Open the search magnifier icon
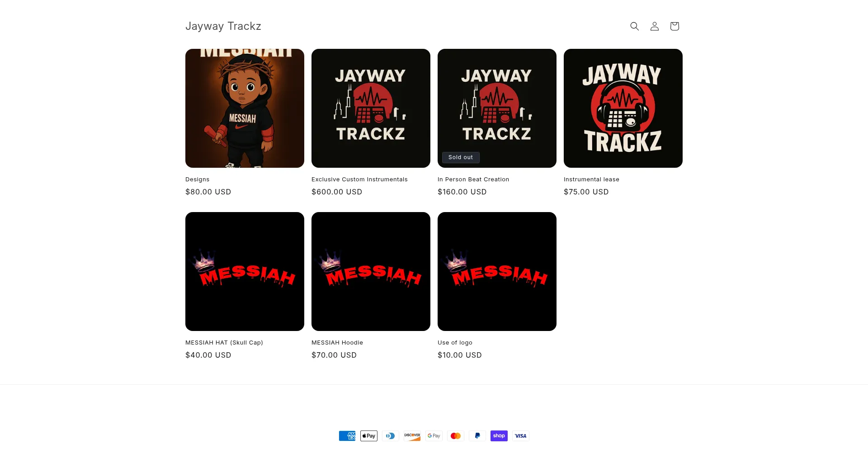This screenshot has height=449, width=868. [634, 26]
